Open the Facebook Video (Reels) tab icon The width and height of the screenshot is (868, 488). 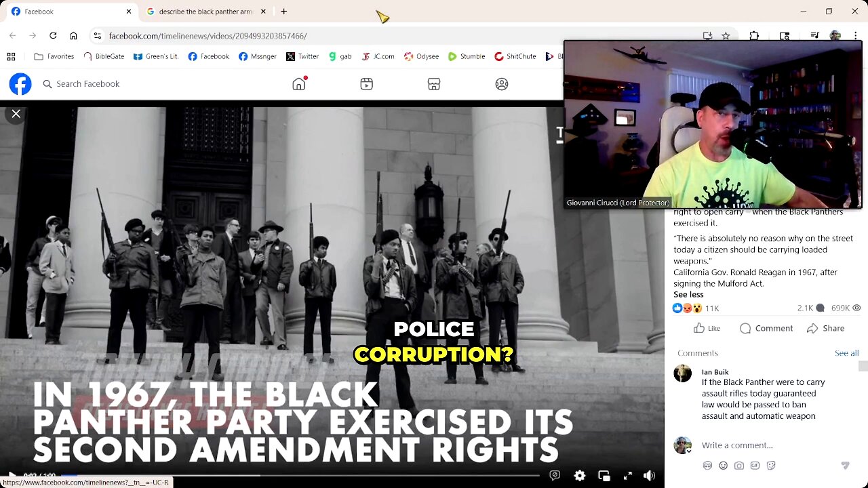pos(366,84)
